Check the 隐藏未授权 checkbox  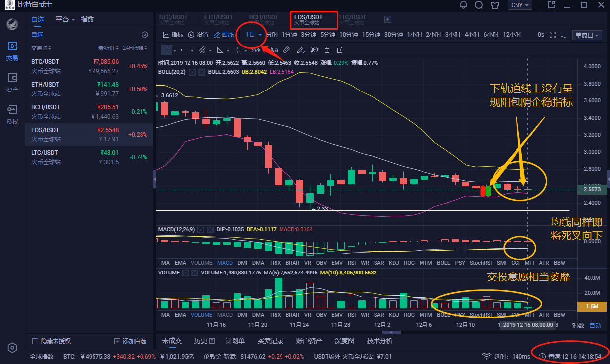click(35, 341)
